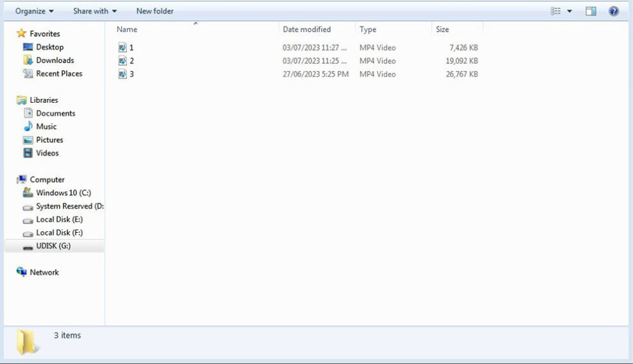This screenshot has height=364, width=633.
Task: Click the Music library icon
Action: [x=28, y=127]
